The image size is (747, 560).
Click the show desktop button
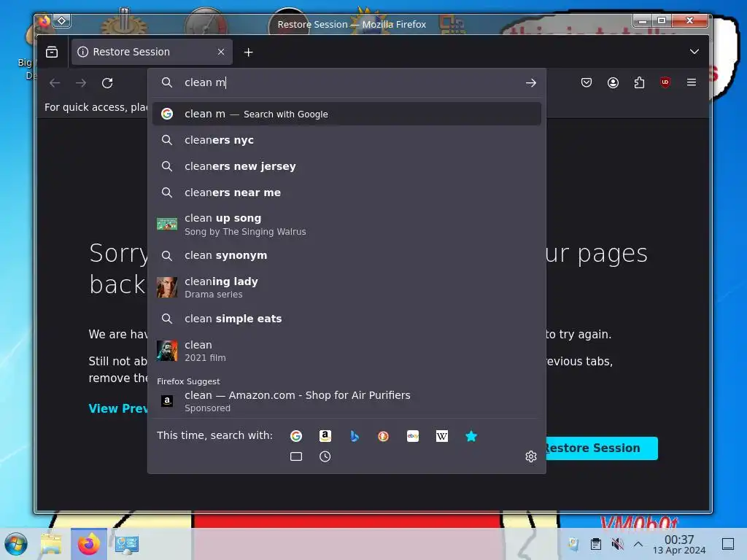(x=728, y=544)
